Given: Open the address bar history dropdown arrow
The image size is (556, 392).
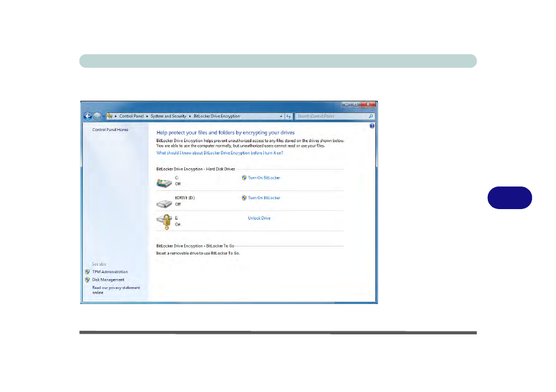Looking at the screenshot, I should point(281,116).
